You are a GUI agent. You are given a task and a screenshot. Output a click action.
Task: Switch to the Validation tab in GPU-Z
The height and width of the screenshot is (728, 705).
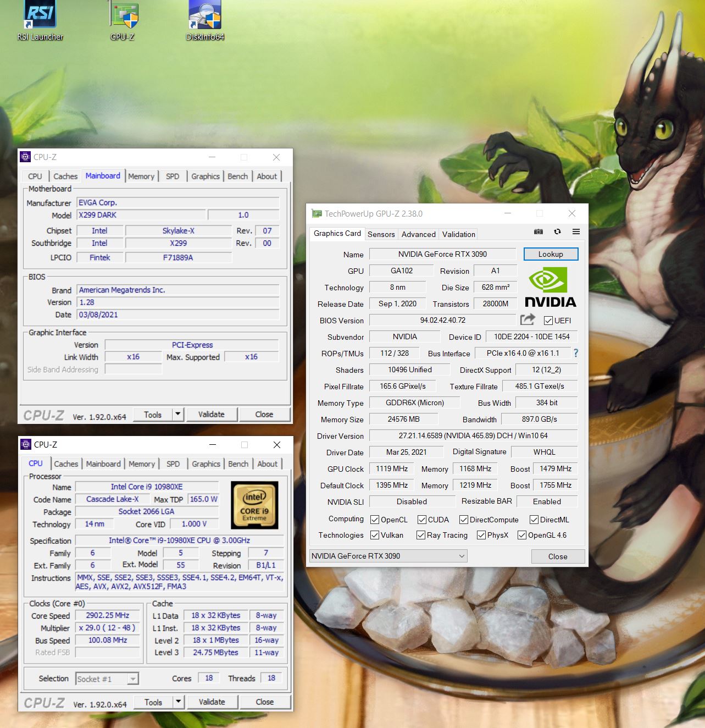click(459, 234)
